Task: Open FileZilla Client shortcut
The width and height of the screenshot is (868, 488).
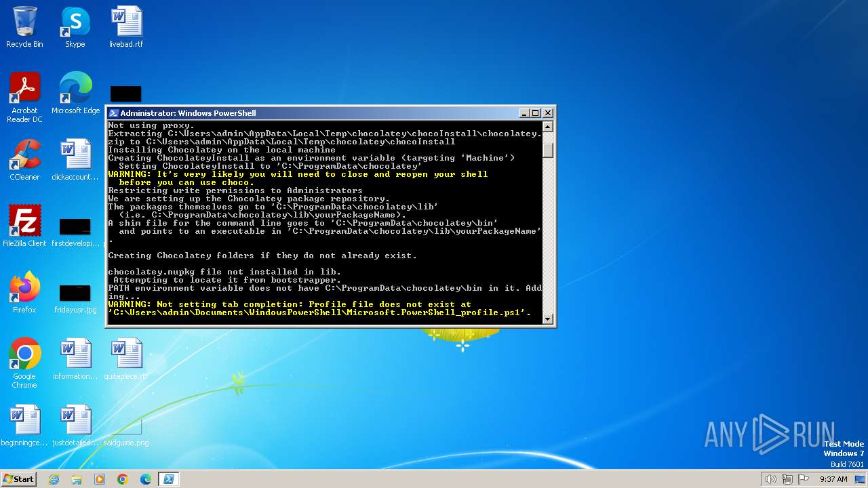Action: [x=24, y=226]
